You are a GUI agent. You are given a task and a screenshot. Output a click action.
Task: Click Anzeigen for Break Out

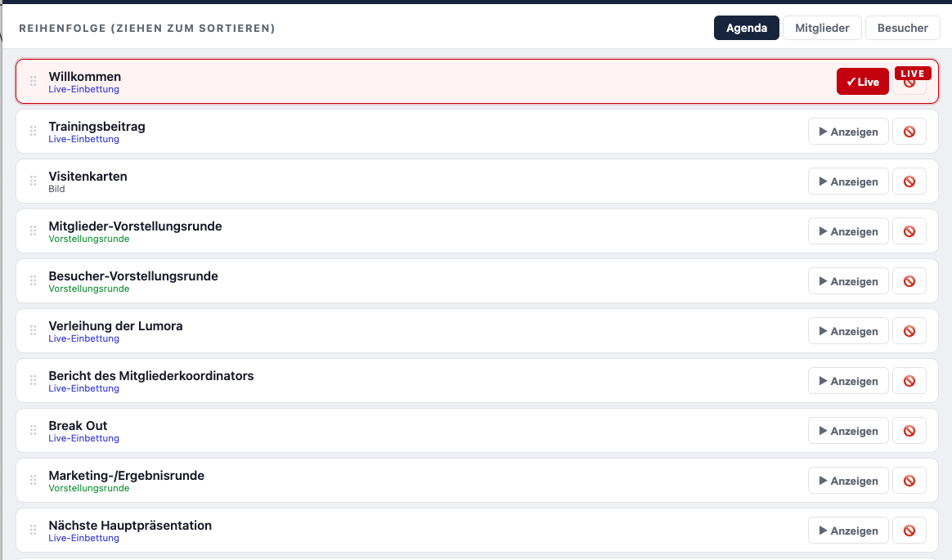tap(848, 431)
